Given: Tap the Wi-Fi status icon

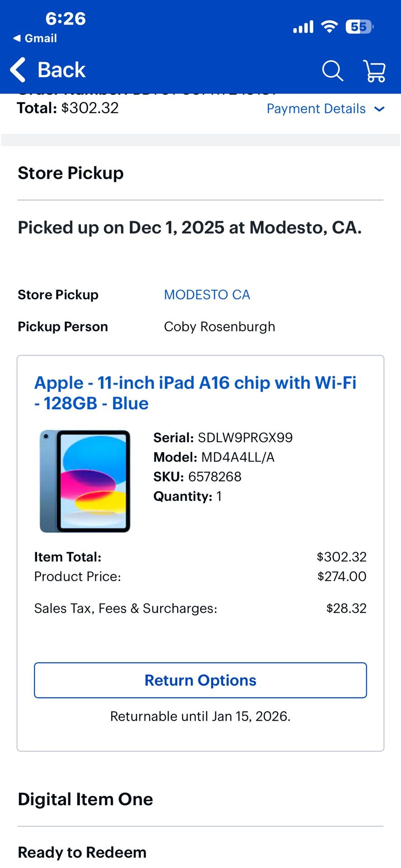Looking at the screenshot, I should 330,27.
